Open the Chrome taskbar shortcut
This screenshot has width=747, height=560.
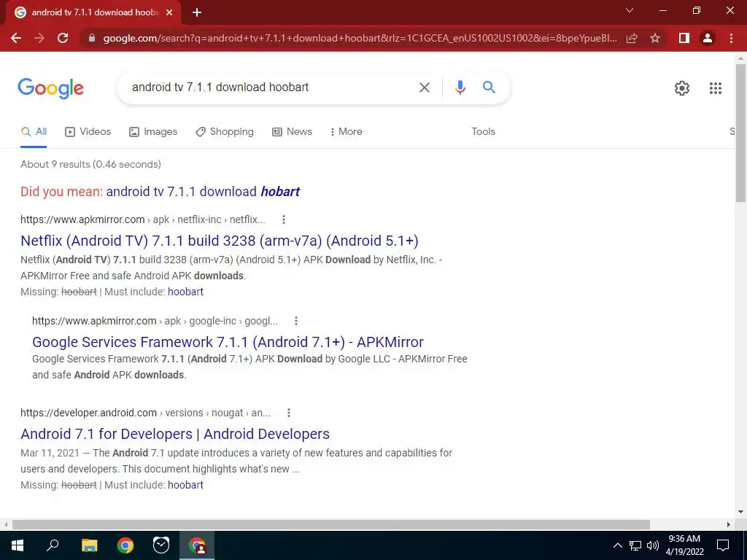coord(125,545)
